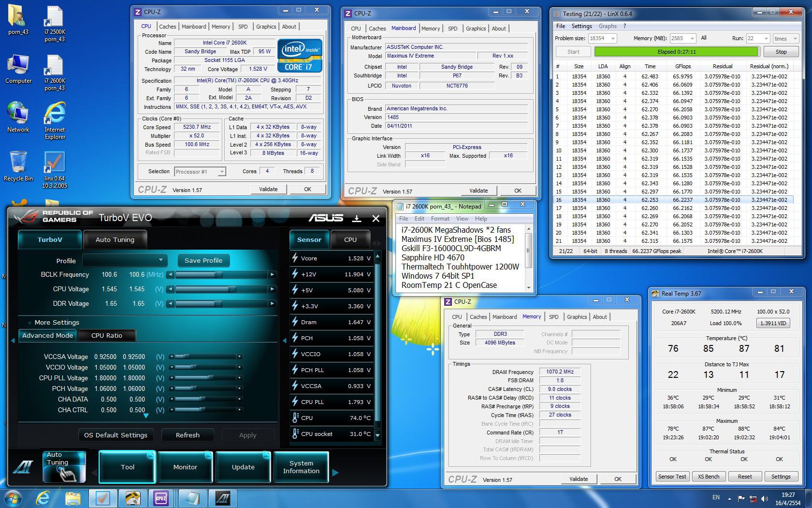Click the Auto Tuning hand icon in AI Suite
The height and width of the screenshot is (508, 812).
64,467
